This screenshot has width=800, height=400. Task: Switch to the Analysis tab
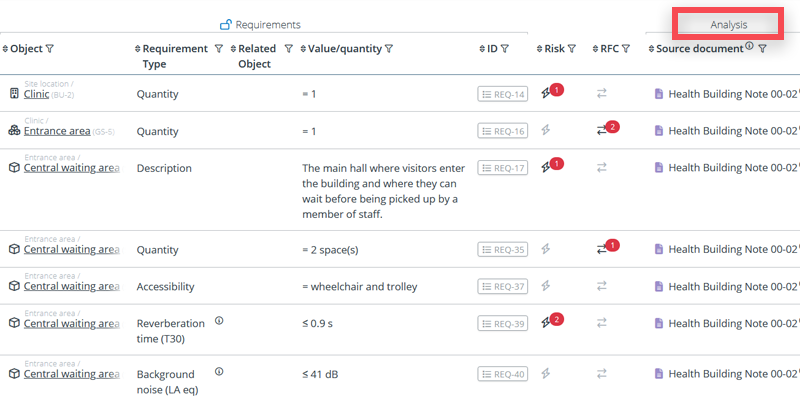[727, 24]
